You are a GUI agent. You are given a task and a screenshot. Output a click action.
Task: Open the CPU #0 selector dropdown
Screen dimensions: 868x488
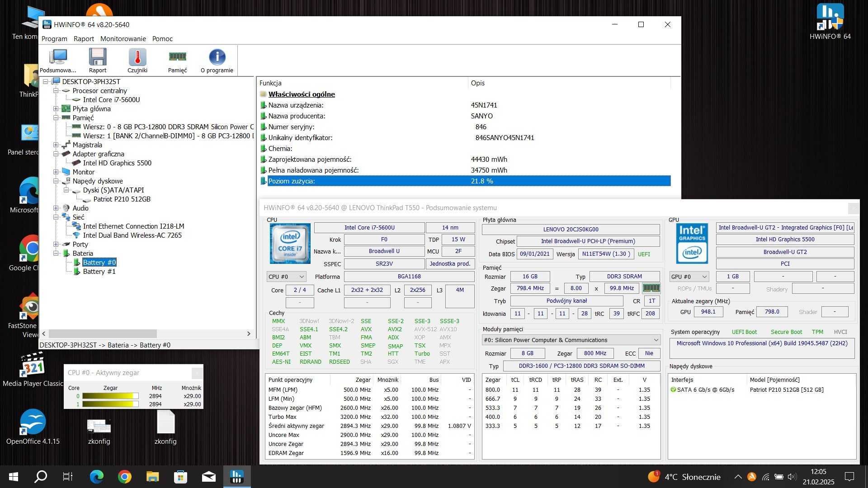coord(287,277)
